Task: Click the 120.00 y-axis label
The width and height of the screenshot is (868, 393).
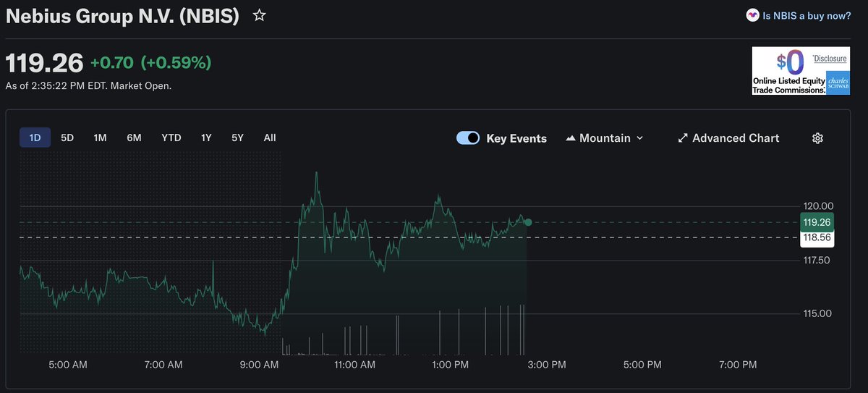Action: pyautogui.click(x=818, y=206)
